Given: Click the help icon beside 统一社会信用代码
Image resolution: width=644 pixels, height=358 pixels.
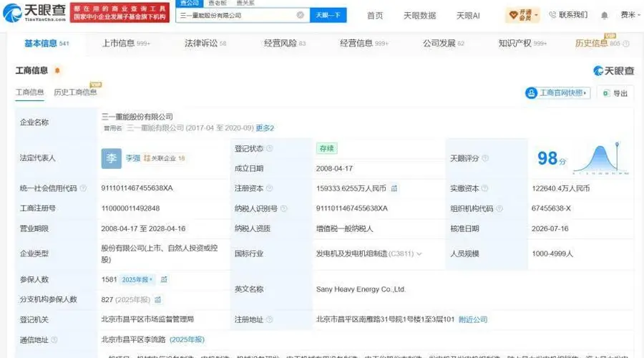Looking at the screenshot, I should tap(83, 188).
